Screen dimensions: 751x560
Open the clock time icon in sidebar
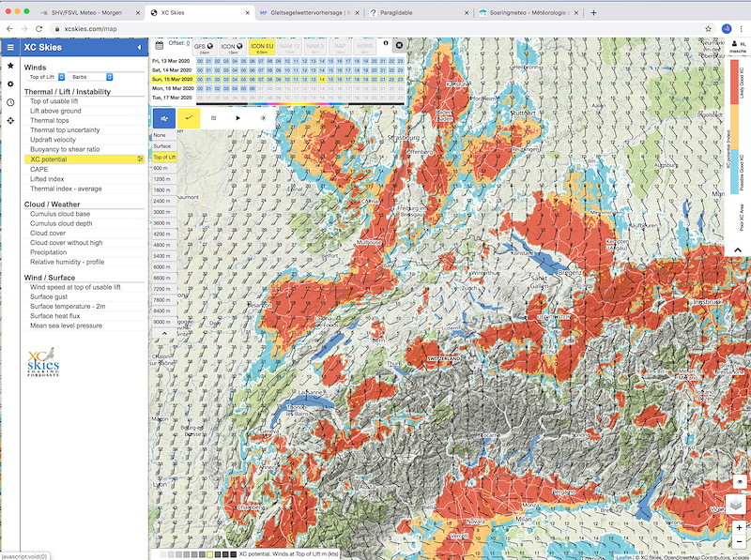point(10,102)
